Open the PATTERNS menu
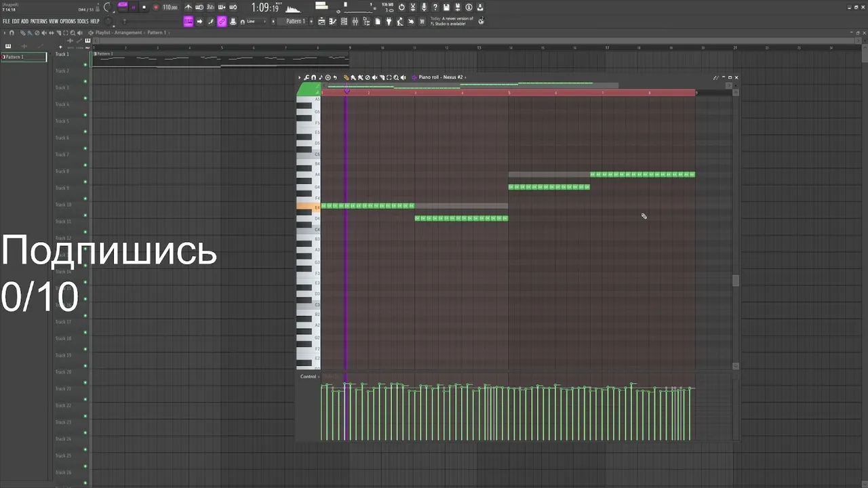 coord(39,21)
